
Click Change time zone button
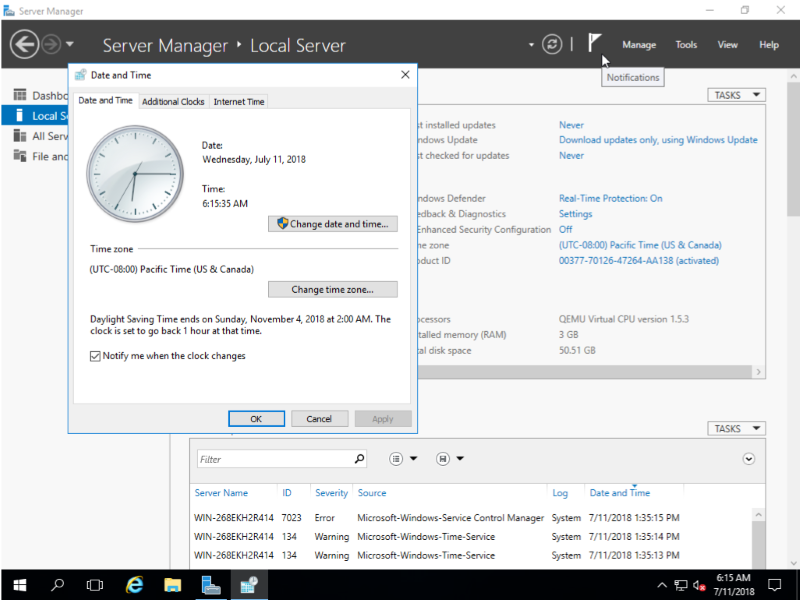click(333, 289)
